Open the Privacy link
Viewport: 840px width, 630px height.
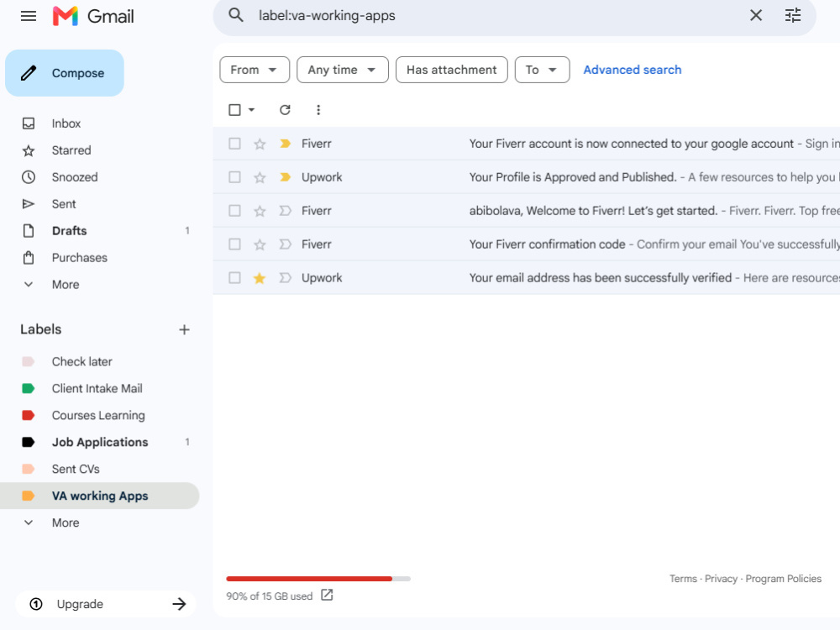point(721,579)
